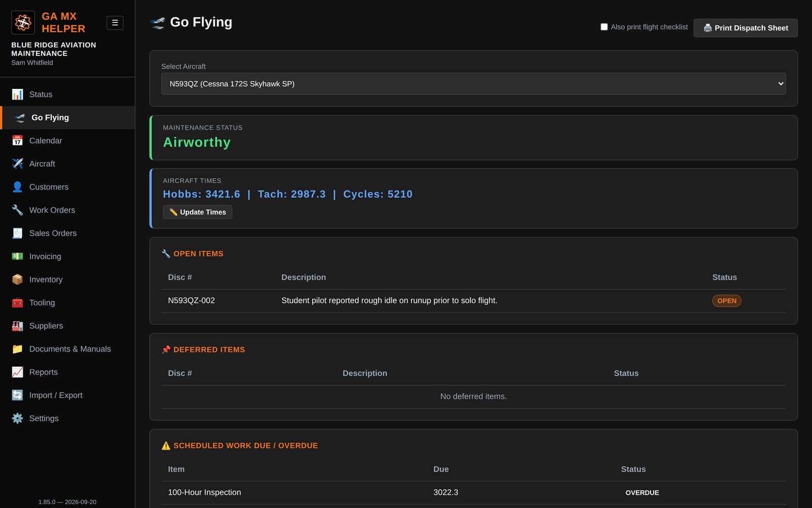Collapse sidebar with the hamburger menu button
The image size is (812, 508).
coord(115,23)
